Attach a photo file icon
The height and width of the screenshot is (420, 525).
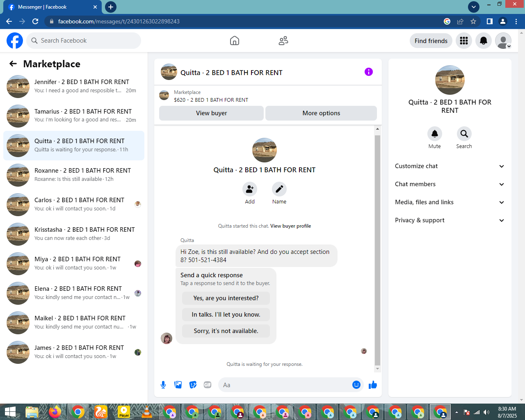(x=178, y=385)
